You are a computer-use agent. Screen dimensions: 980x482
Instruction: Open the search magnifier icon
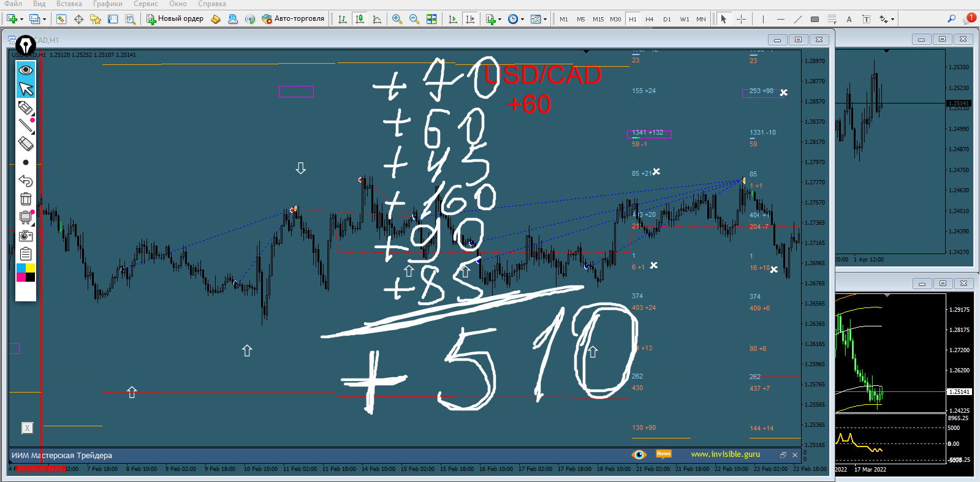(x=951, y=19)
